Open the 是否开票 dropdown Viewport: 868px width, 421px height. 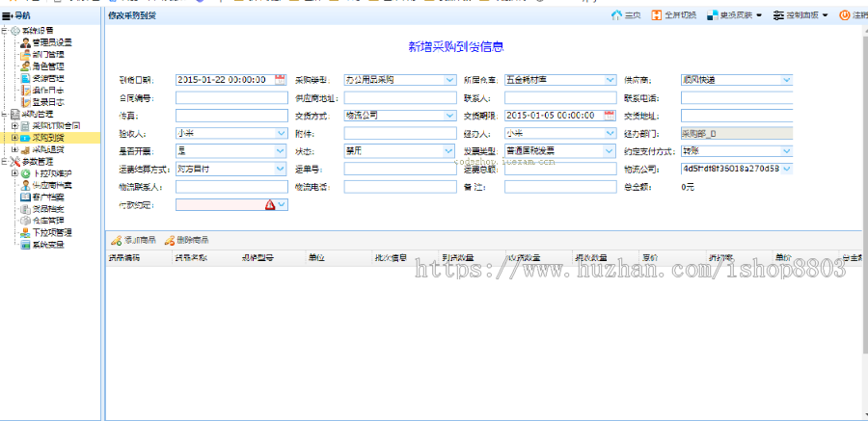pos(282,150)
